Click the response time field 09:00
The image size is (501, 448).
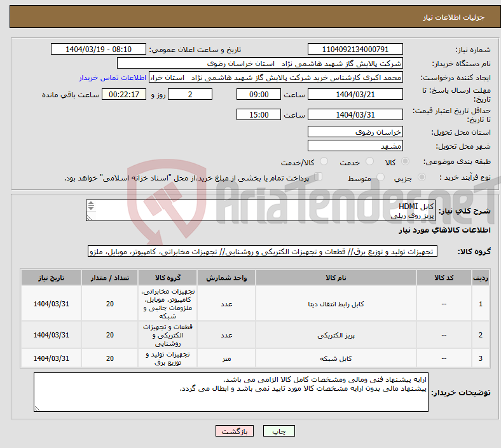(x=259, y=95)
